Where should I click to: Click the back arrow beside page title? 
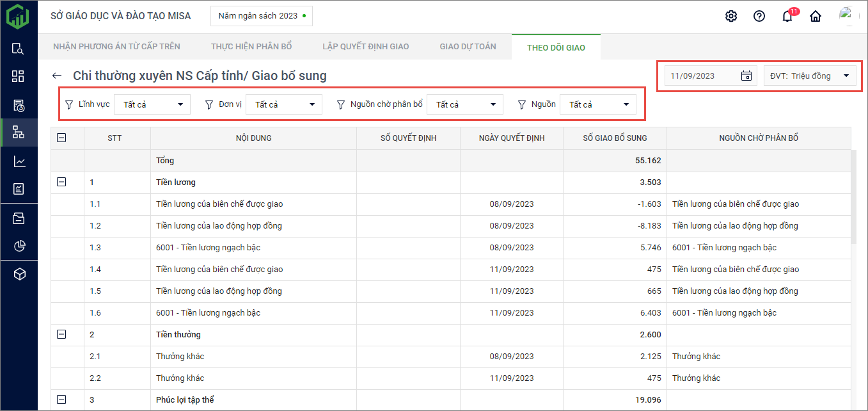point(58,76)
